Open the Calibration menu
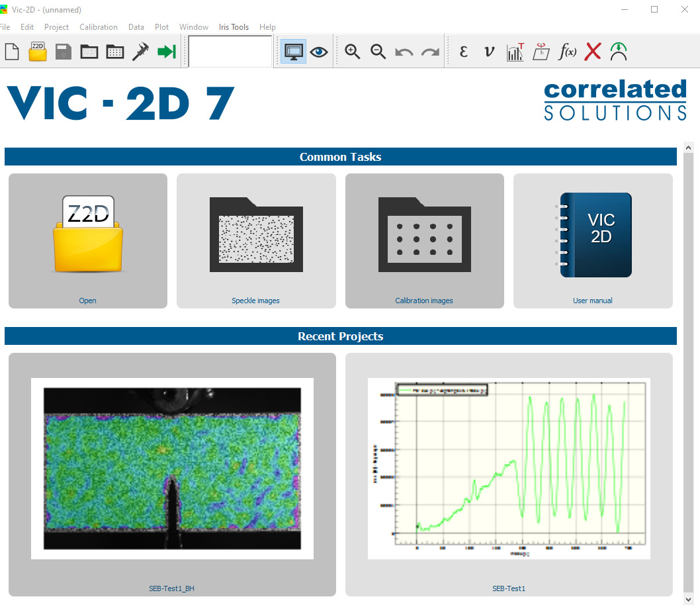 click(x=98, y=26)
